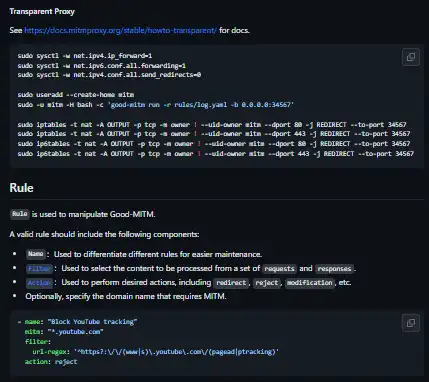Image resolution: width=429 pixels, height=382 pixels.
Task: Click the requests code tag
Action: (279, 269)
